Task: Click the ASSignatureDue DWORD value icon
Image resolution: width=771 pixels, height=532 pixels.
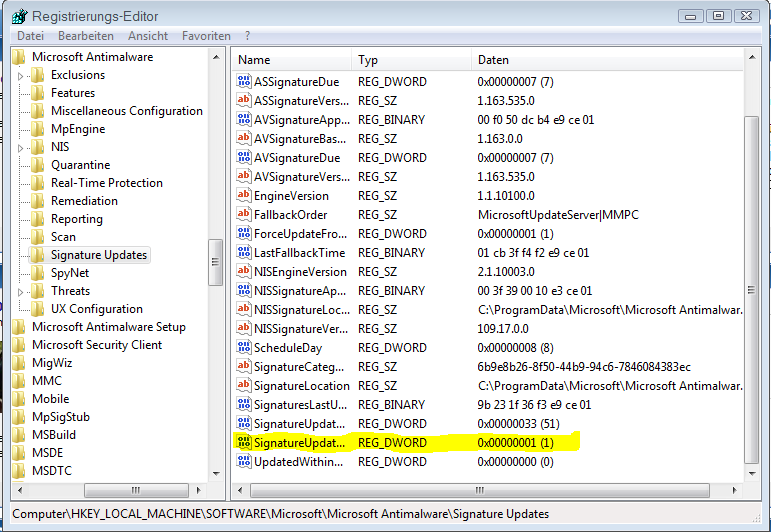Action: pos(243,81)
